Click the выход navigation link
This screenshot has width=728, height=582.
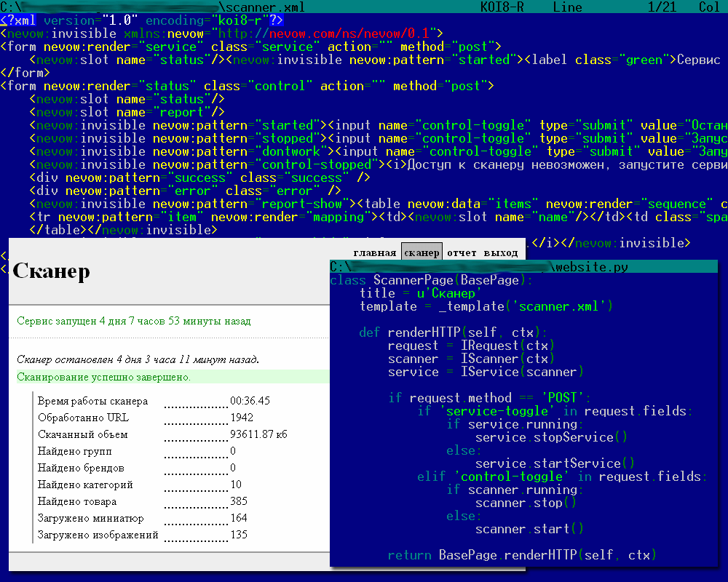(501, 253)
